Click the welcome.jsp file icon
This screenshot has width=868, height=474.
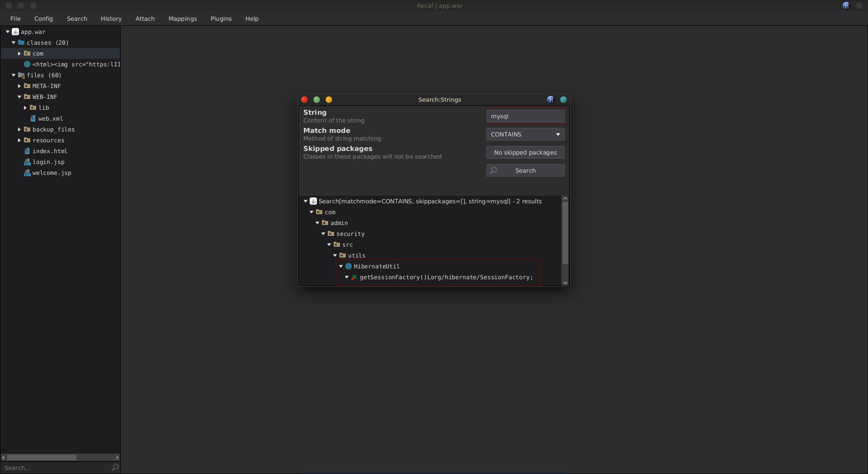tap(27, 173)
